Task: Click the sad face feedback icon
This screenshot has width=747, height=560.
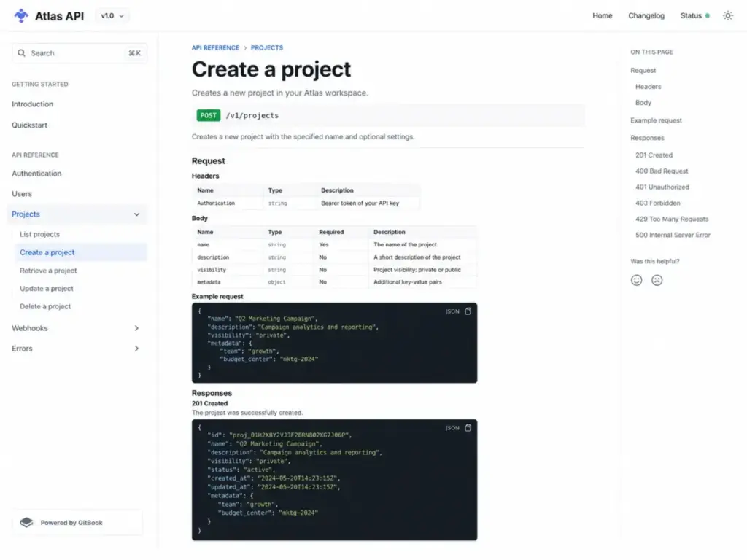Action: (x=657, y=280)
